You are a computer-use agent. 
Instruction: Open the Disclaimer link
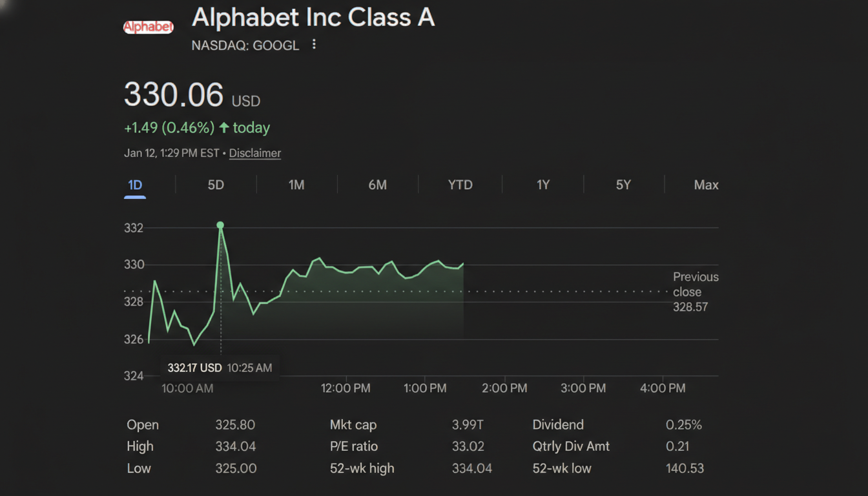pyautogui.click(x=254, y=153)
